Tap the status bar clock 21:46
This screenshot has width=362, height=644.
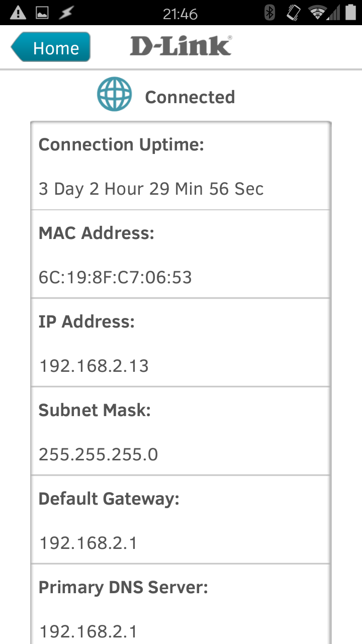180,14
